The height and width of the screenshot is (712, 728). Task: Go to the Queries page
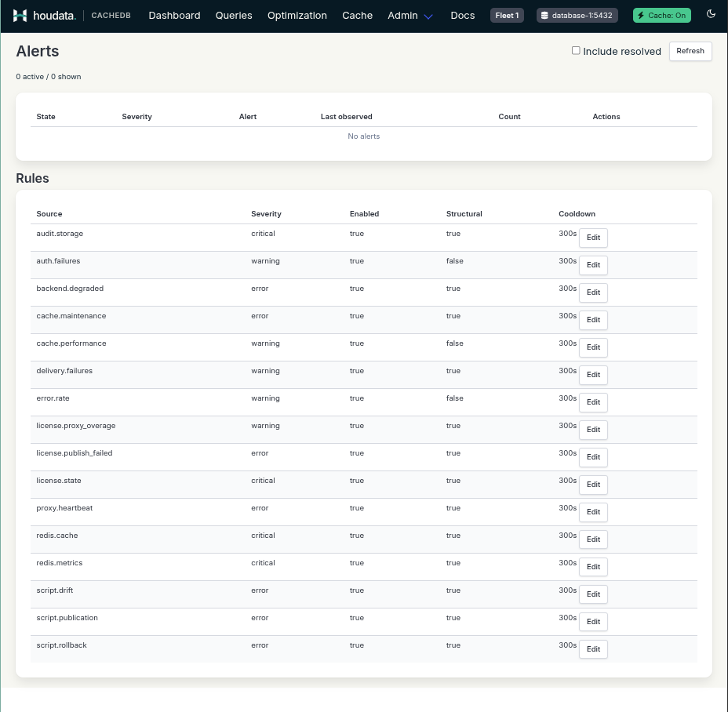coord(234,16)
